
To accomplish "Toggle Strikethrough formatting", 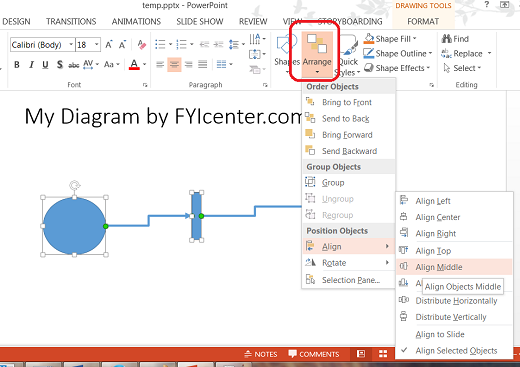I will [x=74, y=65].
